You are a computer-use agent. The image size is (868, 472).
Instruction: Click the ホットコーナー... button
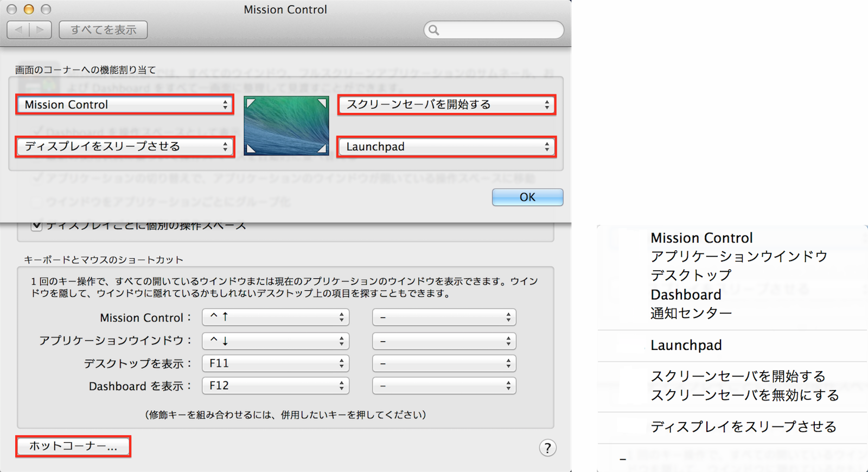73,447
